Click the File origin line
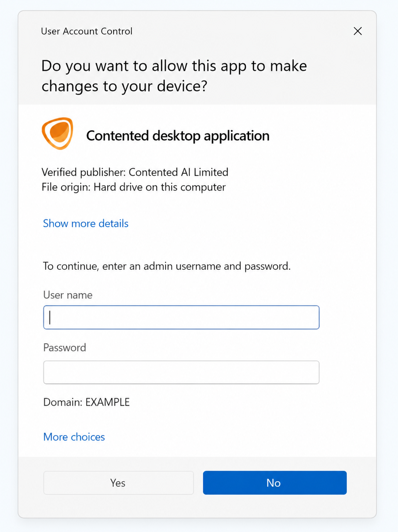This screenshot has height=532, width=398. (x=134, y=187)
